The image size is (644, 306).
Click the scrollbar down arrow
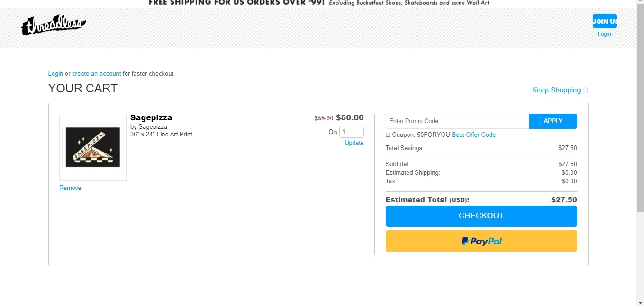[x=640, y=302]
